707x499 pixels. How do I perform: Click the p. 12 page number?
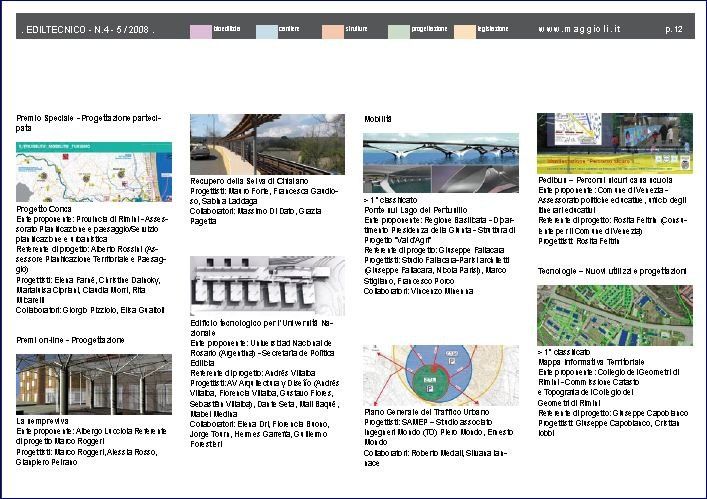pos(674,29)
